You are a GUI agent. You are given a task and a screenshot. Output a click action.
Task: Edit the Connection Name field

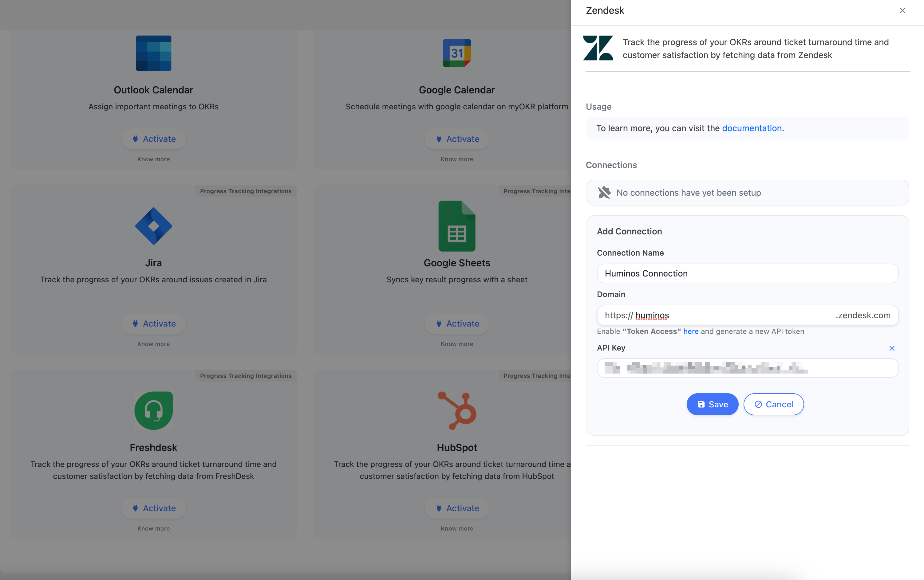point(748,273)
